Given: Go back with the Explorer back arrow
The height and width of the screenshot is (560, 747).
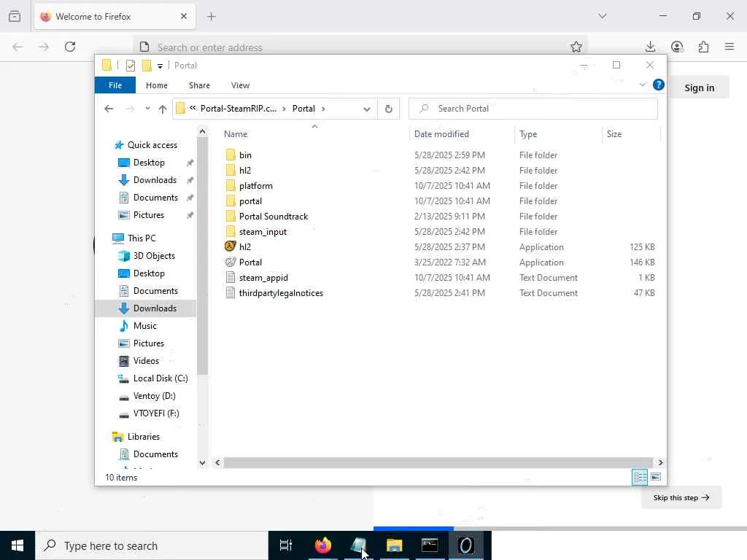Looking at the screenshot, I should tap(109, 109).
